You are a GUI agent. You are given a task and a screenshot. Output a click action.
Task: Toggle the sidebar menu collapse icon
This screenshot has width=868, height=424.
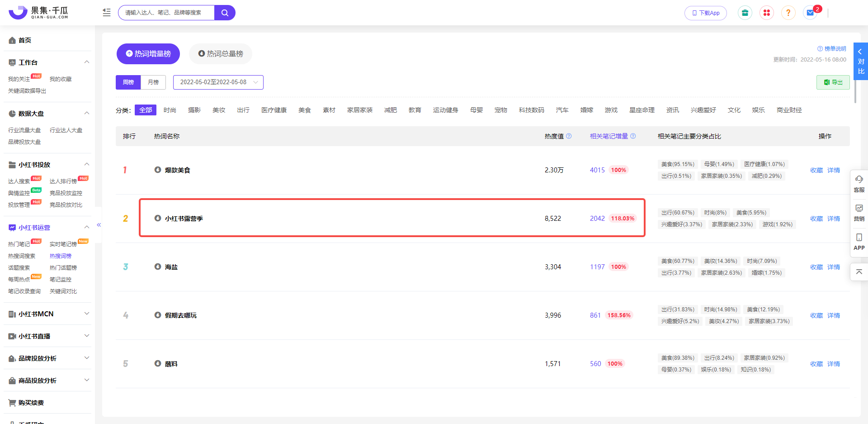point(107,13)
